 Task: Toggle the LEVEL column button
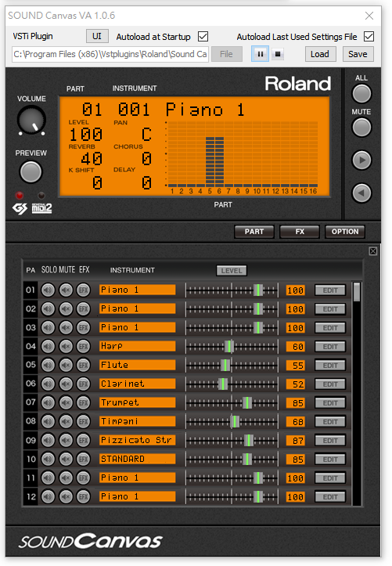(232, 270)
